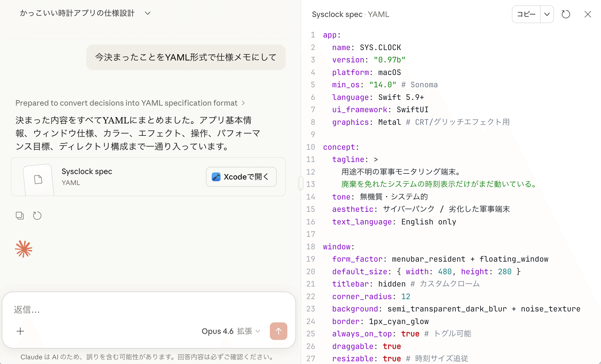Click the コピー button in artifact header
601x364 pixels.
(526, 14)
